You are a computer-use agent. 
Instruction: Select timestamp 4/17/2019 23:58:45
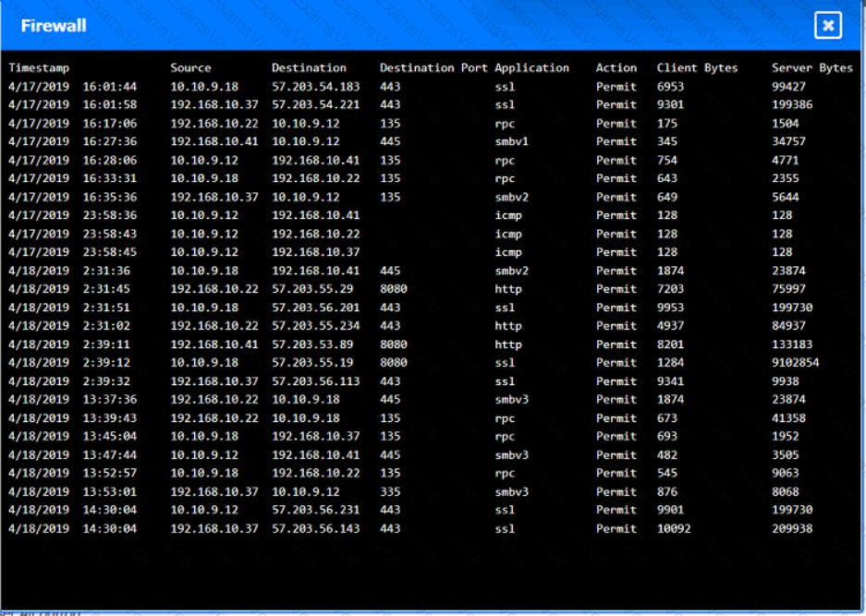tap(72, 252)
